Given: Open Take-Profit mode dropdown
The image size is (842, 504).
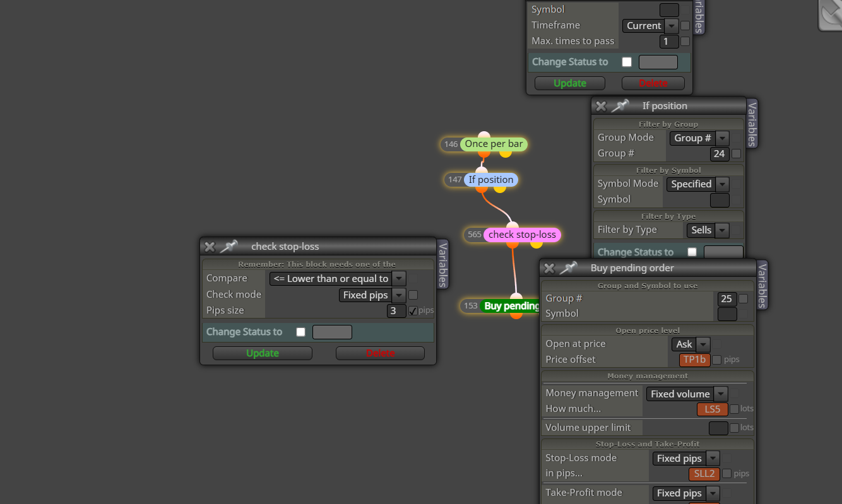Looking at the screenshot, I should [x=685, y=493].
